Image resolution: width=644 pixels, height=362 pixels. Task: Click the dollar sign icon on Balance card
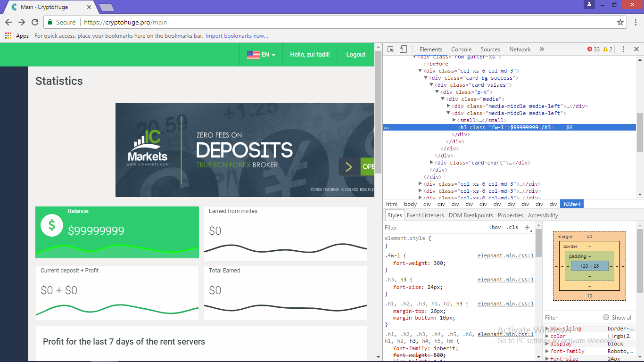pyautogui.click(x=51, y=225)
